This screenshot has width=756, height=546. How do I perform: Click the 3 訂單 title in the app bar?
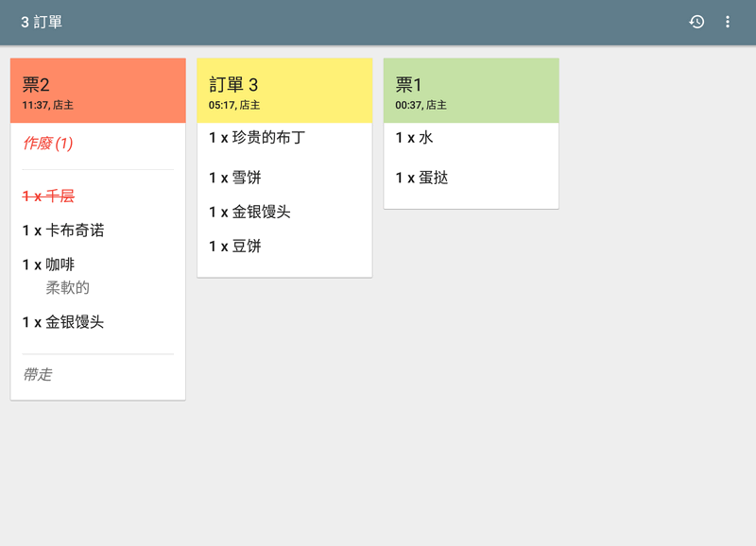point(43,21)
